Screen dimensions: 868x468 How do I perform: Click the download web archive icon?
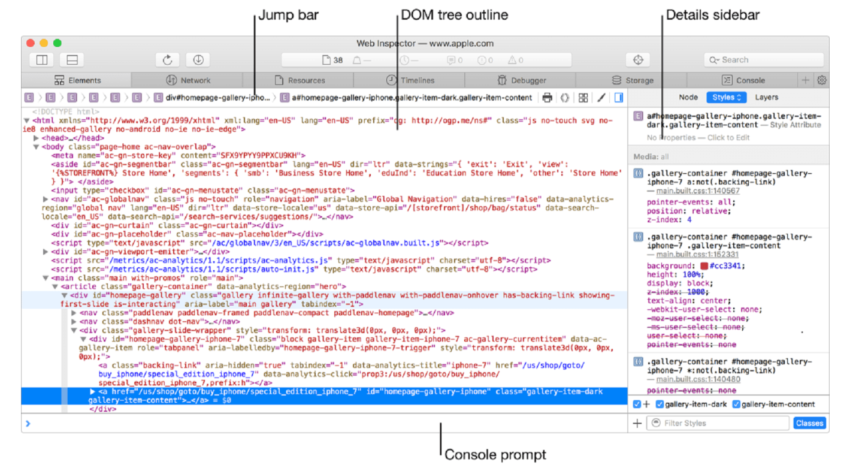pos(198,60)
